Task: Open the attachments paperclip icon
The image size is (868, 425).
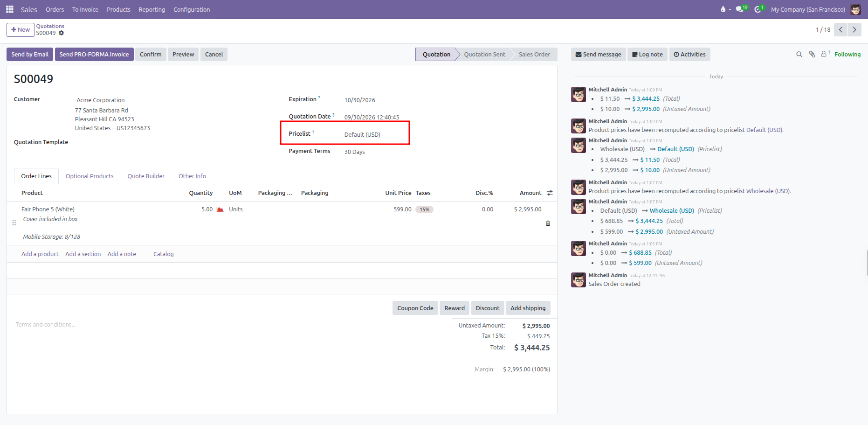Action: click(x=812, y=55)
